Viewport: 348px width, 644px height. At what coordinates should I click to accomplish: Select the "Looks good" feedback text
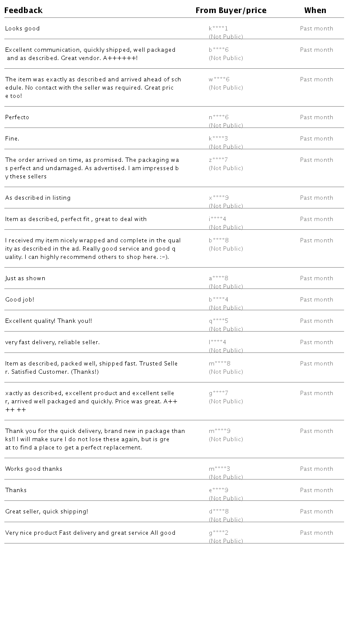tap(23, 29)
